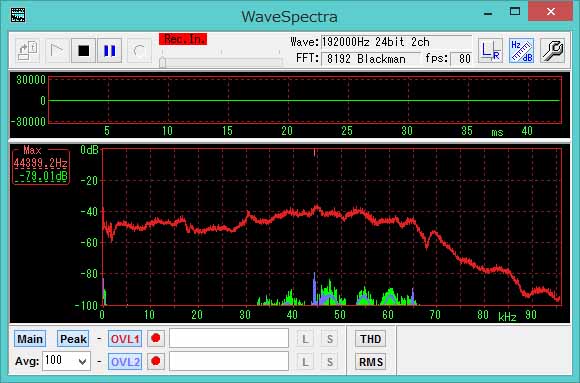Viewport: 580px width, 383px height.
Task: Open settings with the wrench icon
Action: click(x=552, y=50)
